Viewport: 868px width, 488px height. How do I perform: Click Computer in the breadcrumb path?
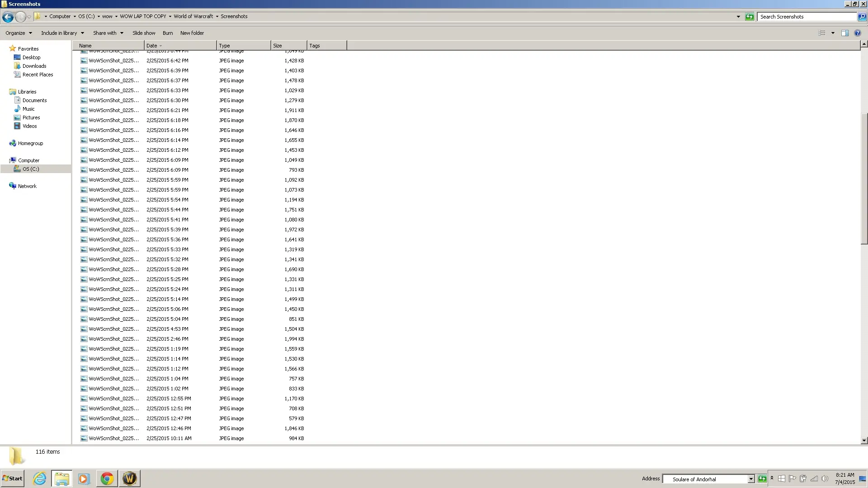(x=60, y=16)
